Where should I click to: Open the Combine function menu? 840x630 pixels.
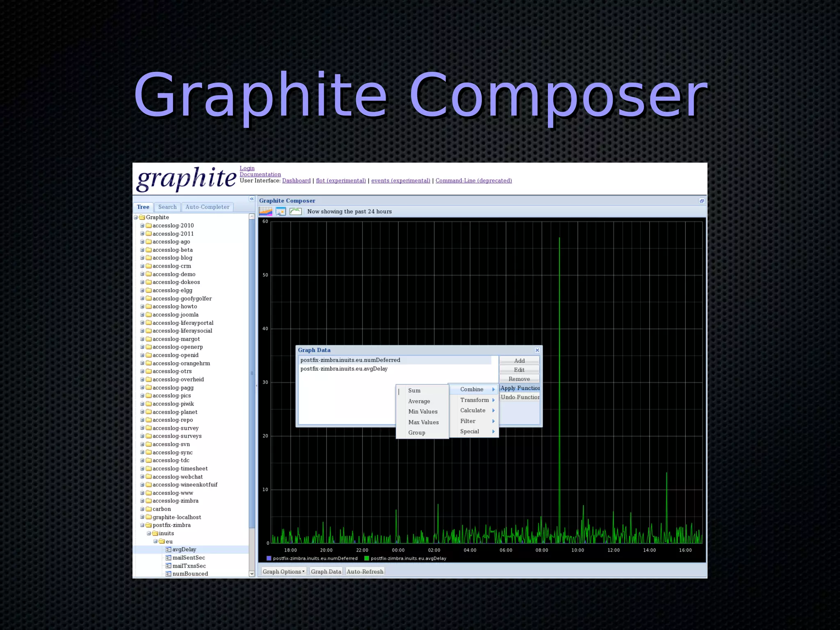tap(474, 389)
